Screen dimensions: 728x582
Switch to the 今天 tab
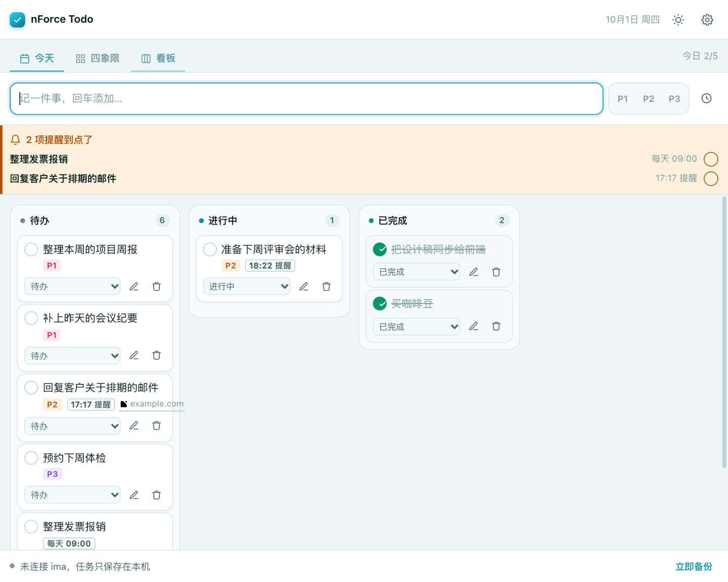(37, 58)
